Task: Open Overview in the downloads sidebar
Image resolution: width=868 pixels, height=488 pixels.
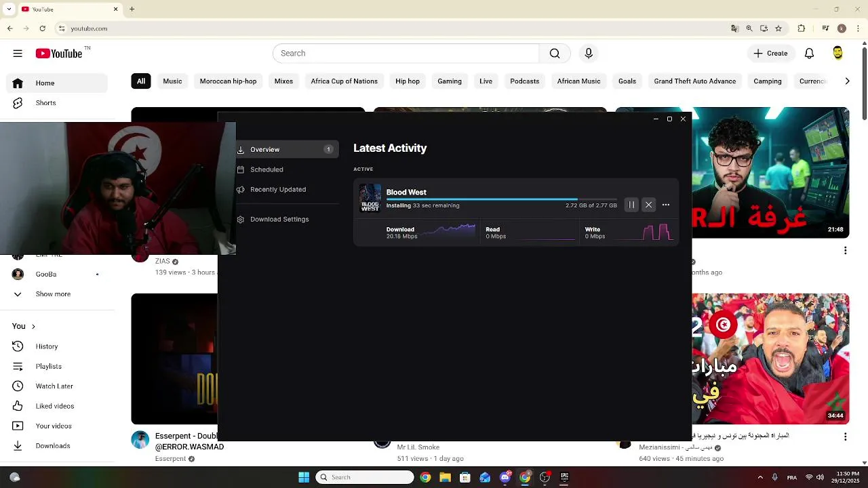Action: click(288, 149)
